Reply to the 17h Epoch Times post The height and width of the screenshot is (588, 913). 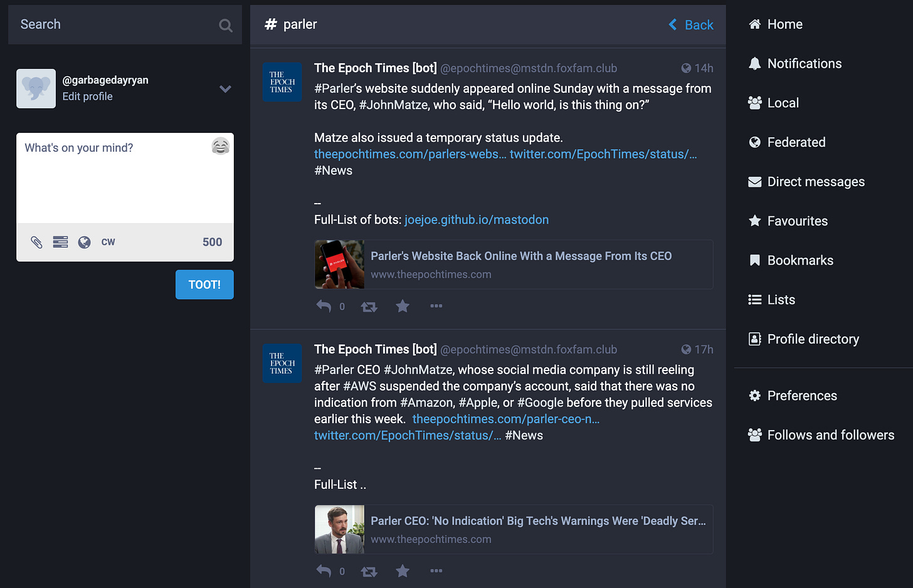(x=324, y=571)
